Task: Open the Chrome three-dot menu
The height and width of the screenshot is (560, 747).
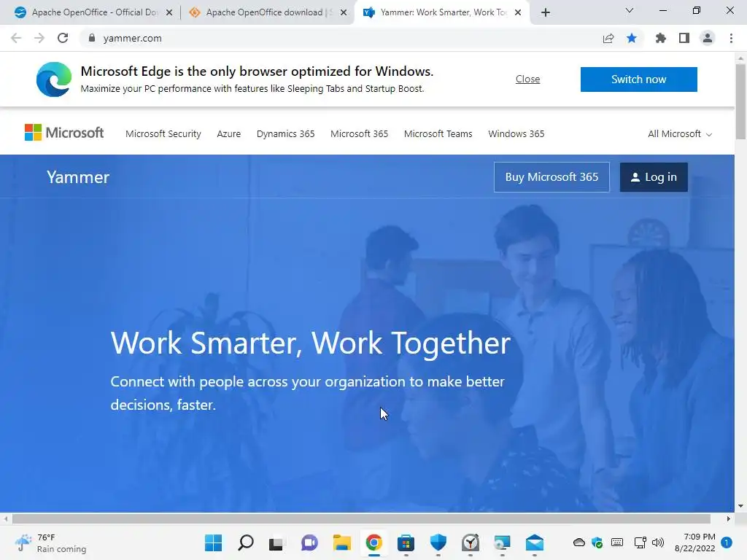Action: click(x=731, y=38)
